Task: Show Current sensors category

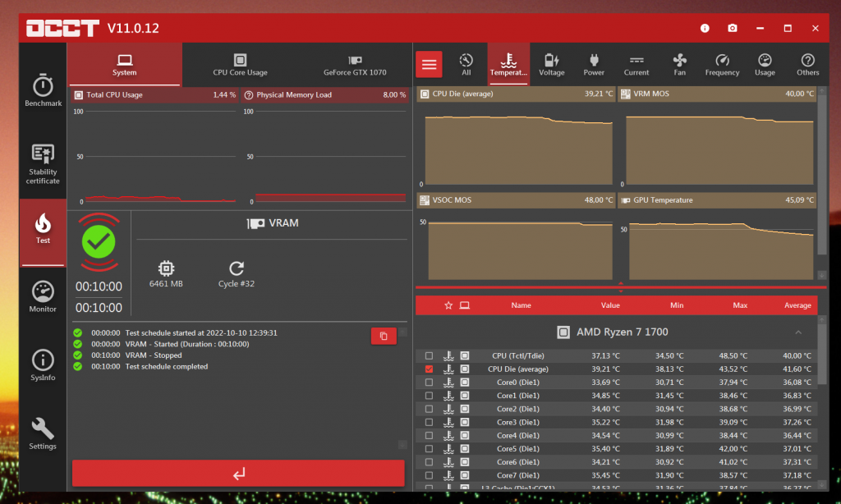Action: (636, 65)
